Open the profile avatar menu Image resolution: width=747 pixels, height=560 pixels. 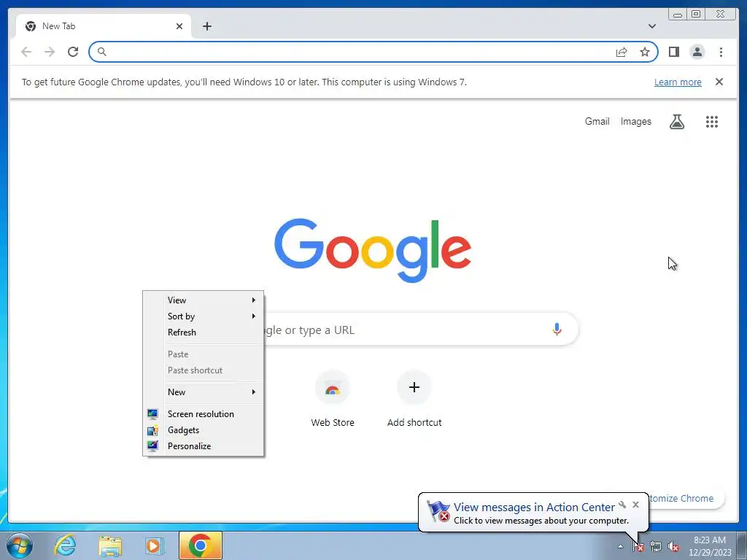(x=697, y=52)
